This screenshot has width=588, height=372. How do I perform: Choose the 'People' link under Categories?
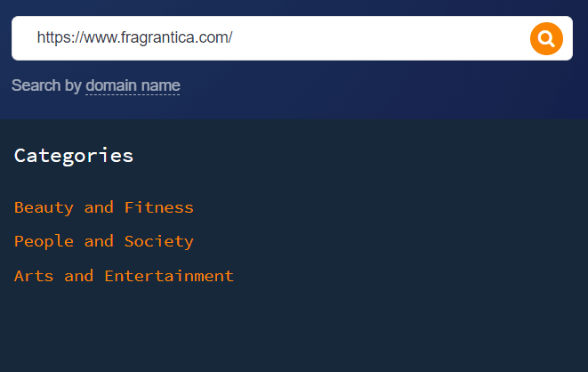pos(44,242)
